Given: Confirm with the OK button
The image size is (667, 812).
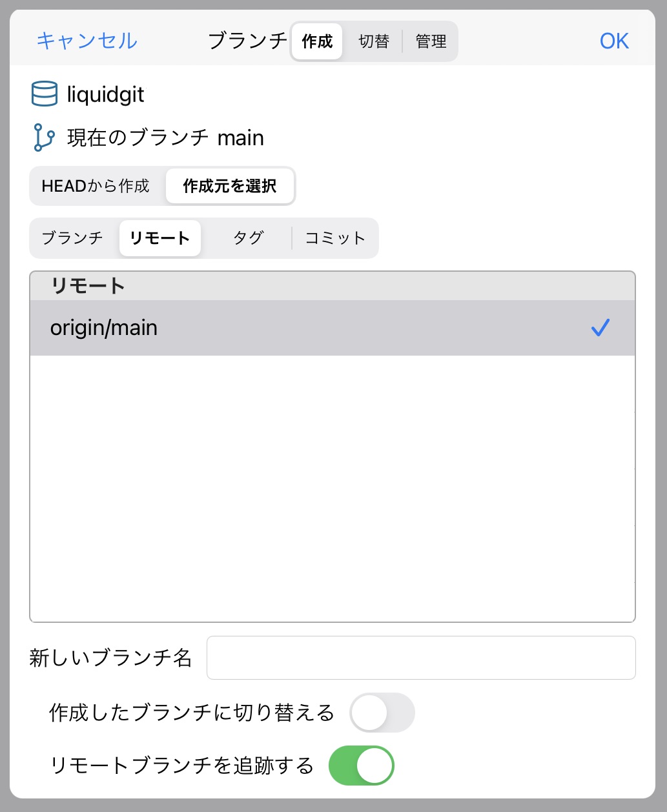Looking at the screenshot, I should 613,41.
